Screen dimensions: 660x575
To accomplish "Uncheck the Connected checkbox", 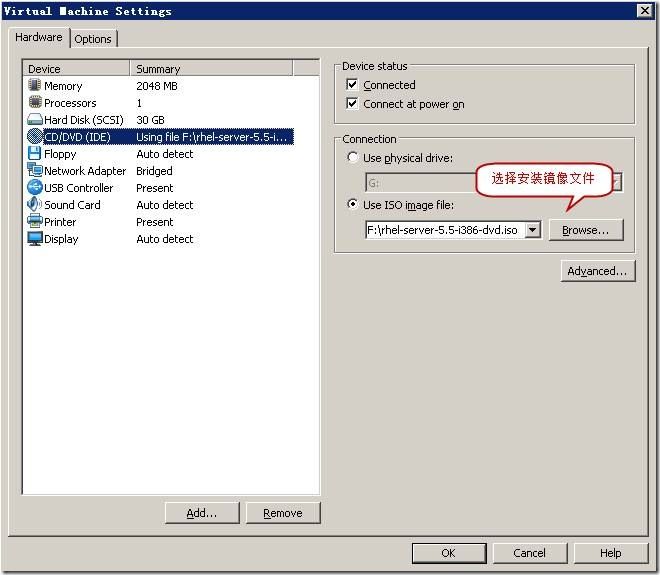I will click(352, 85).
